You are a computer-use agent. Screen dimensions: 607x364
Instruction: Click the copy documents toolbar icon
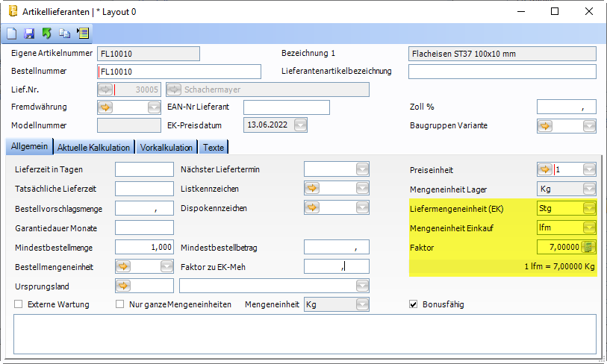pos(65,34)
